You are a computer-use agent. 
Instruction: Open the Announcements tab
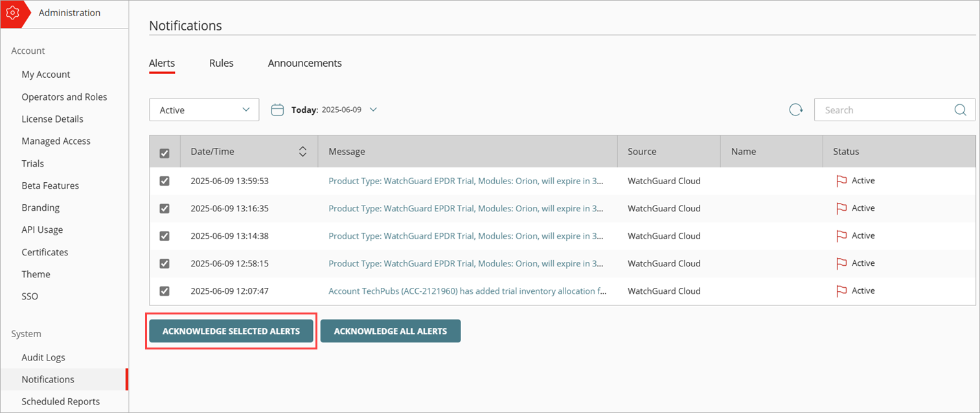click(304, 63)
